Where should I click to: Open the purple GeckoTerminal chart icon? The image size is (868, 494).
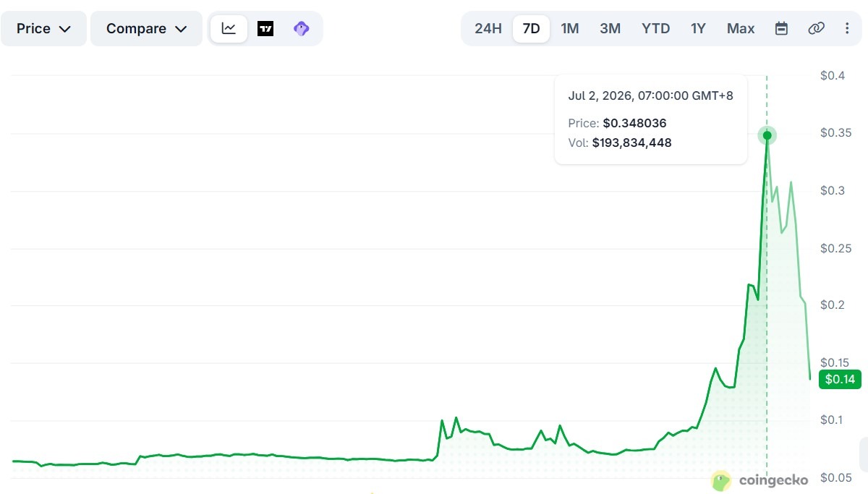pyautogui.click(x=302, y=29)
